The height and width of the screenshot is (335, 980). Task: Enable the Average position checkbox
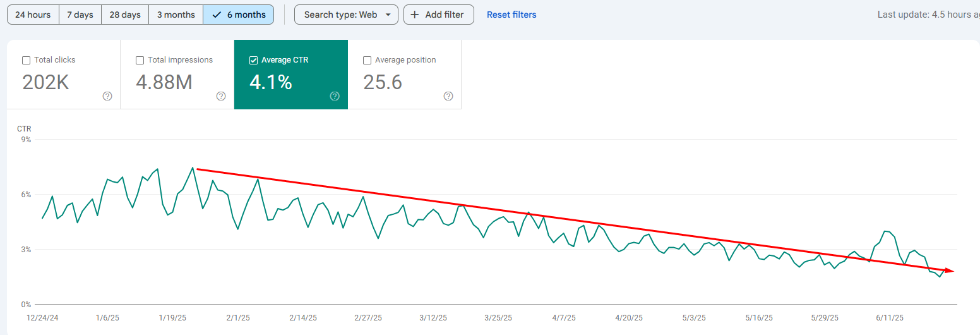click(367, 60)
